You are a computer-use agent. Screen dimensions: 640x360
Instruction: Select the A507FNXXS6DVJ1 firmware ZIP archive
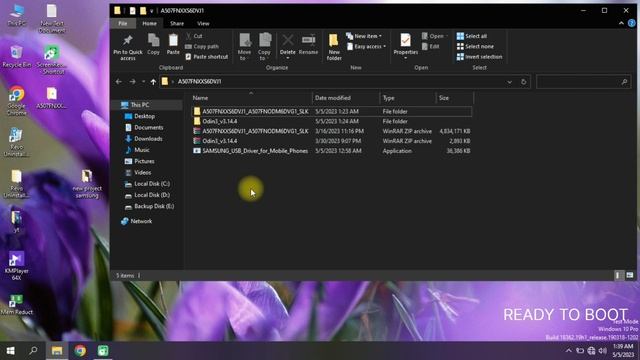(332, 131)
